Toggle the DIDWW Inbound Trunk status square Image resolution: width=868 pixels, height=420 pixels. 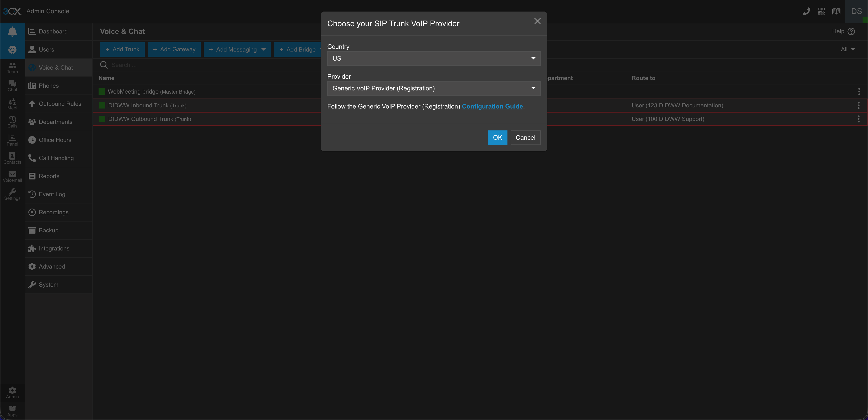[x=102, y=106]
